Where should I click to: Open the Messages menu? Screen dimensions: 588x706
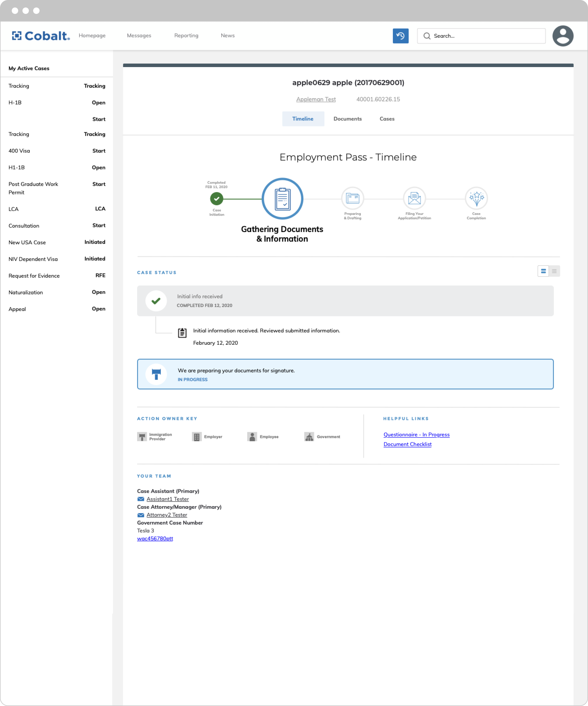pos(139,36)
